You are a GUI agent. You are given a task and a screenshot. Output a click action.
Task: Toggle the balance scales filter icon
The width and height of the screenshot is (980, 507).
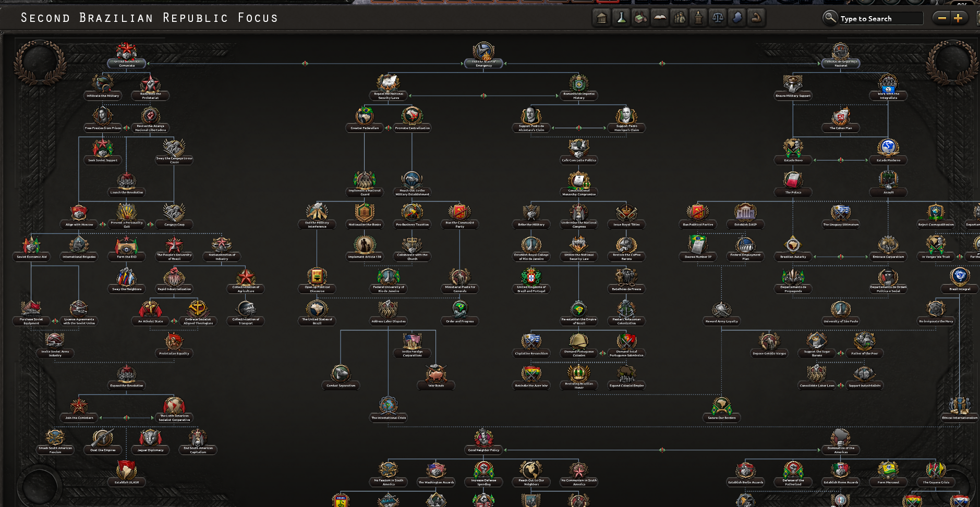click(718, 18)
